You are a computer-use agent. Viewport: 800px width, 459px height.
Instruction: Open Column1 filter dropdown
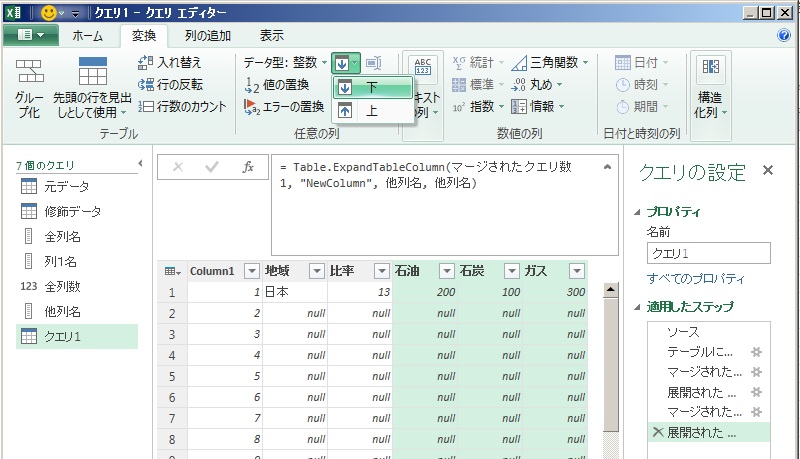coord(252,271)
